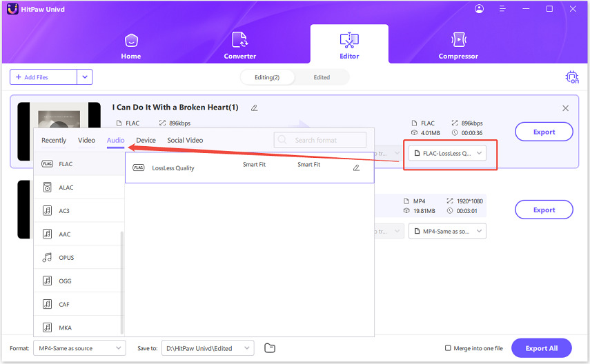Rename I Can Do It With a Broken Heart(1)

point(255,108)
